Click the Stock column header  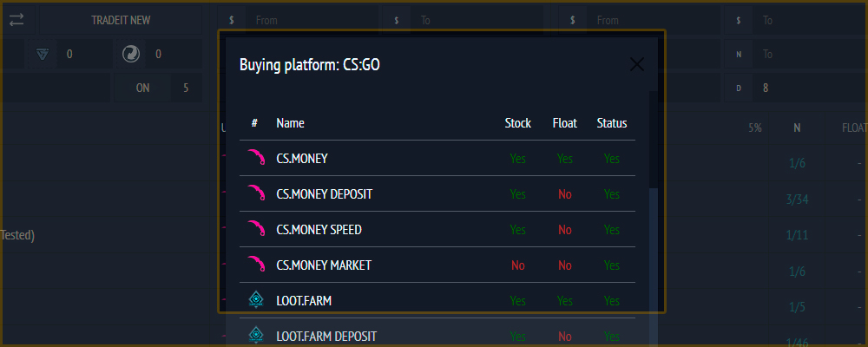tap(518, 123)
